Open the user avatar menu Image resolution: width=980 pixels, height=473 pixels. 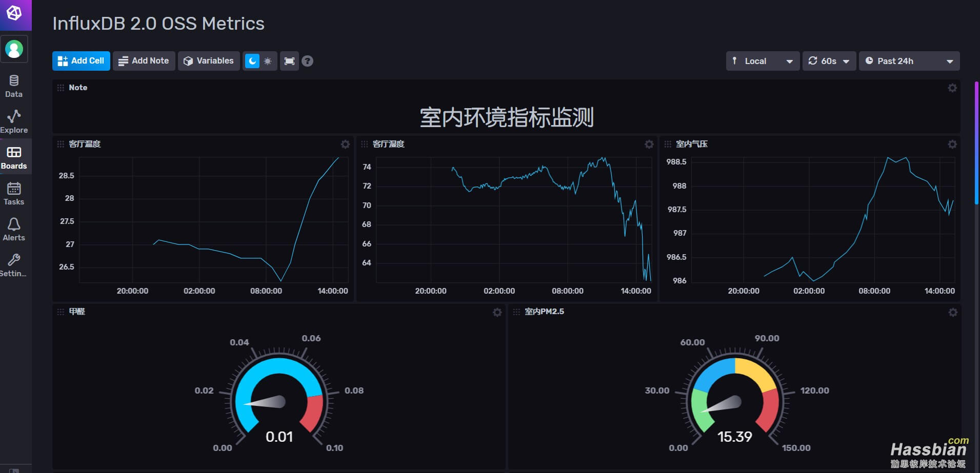point(14,49)
